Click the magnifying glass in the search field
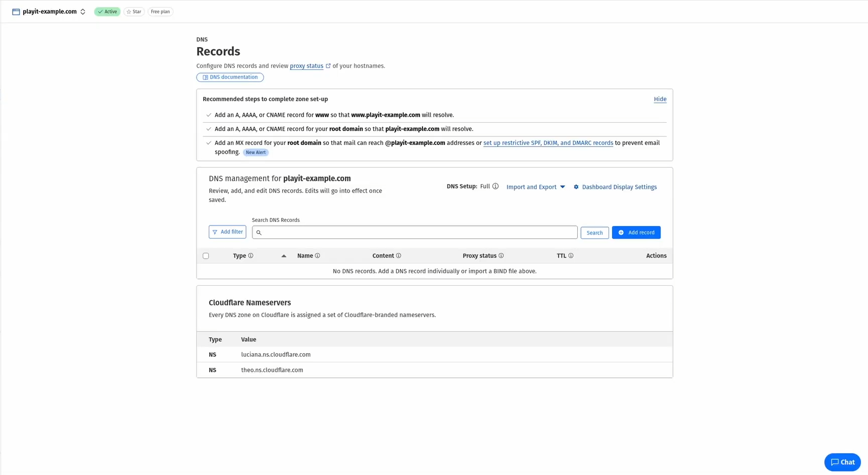Viewport: 868px width, 475px height. [259, 232]
